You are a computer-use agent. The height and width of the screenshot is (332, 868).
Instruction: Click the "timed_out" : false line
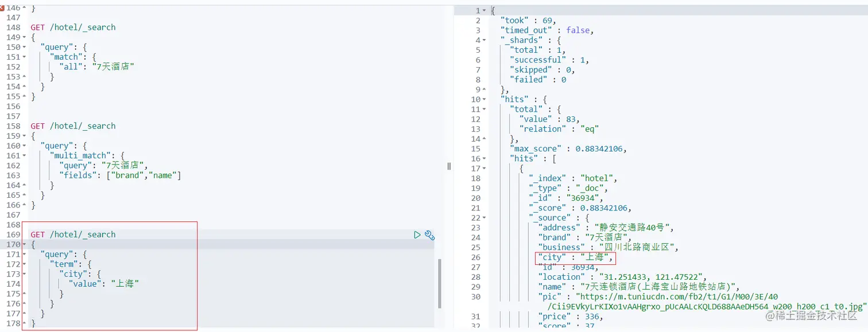(x=547, y=30)
